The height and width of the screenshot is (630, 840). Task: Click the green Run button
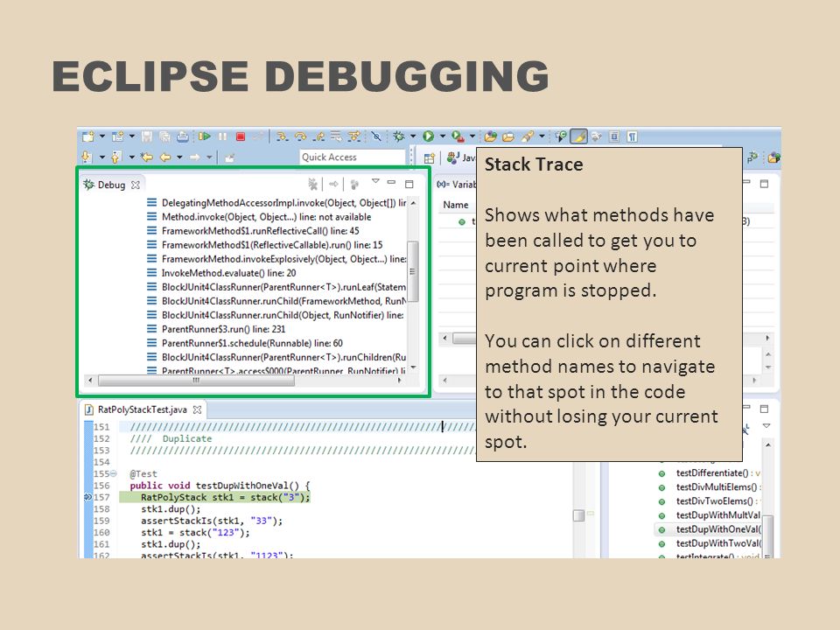pyautogui.click(x=428, y=136)
